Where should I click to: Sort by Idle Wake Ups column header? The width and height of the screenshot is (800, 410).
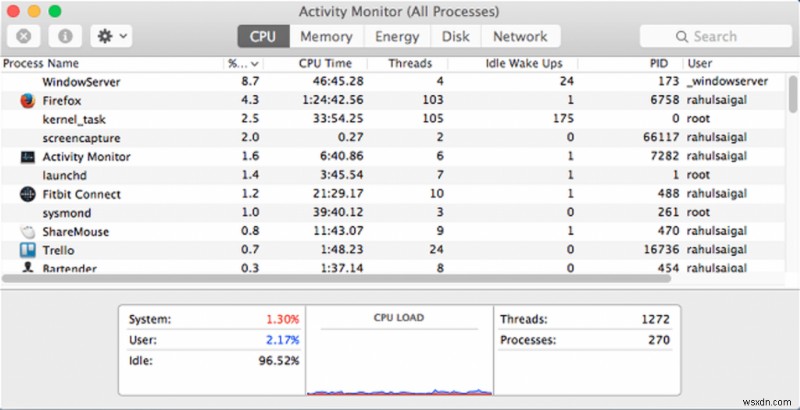(524, 63)
